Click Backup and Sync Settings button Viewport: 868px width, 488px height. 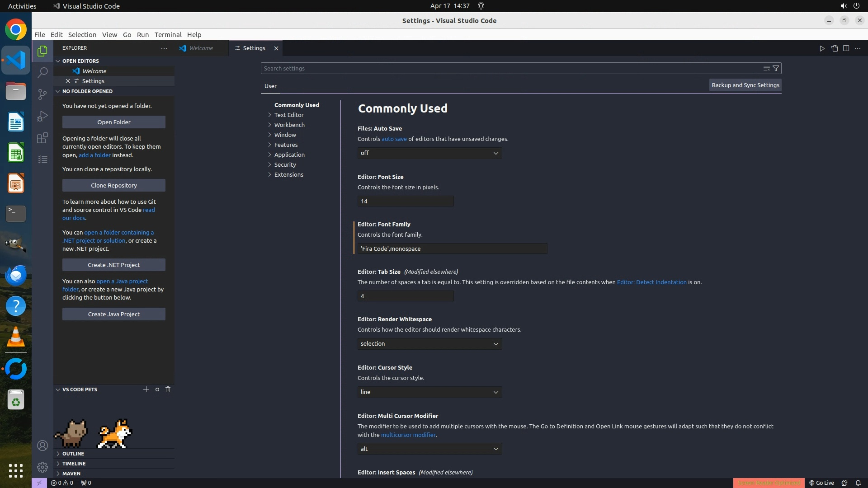745,85
